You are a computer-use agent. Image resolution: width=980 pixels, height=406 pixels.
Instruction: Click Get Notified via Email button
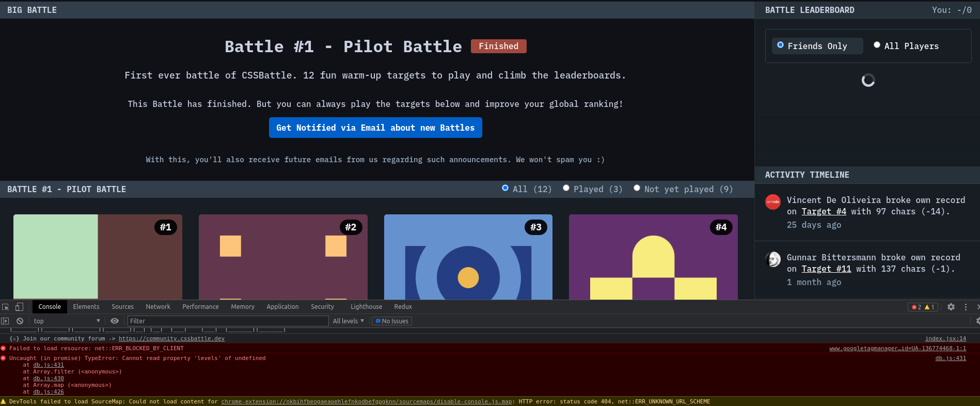(375, 128)
